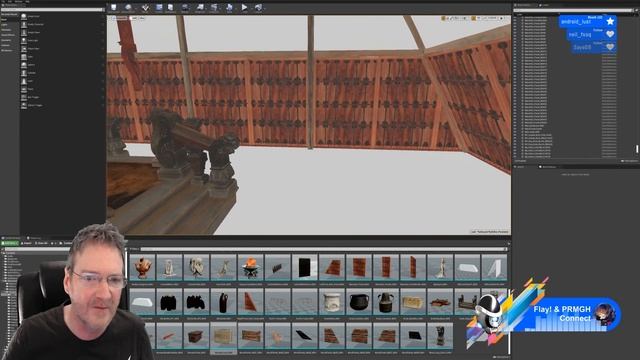The height and width of the screenshot is (360, 640).
Task: Start Play in editor
Action: (x=244, y=8)
